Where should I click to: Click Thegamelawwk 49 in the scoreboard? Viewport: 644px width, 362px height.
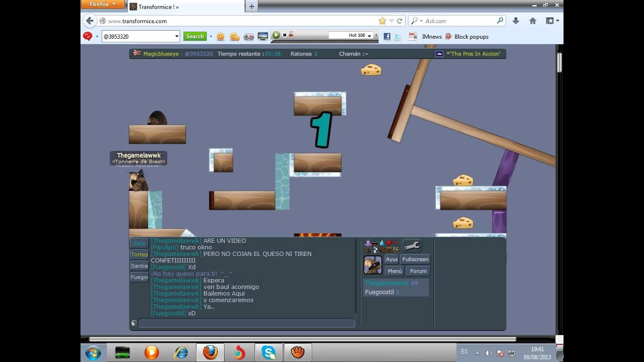pos(391,283)
